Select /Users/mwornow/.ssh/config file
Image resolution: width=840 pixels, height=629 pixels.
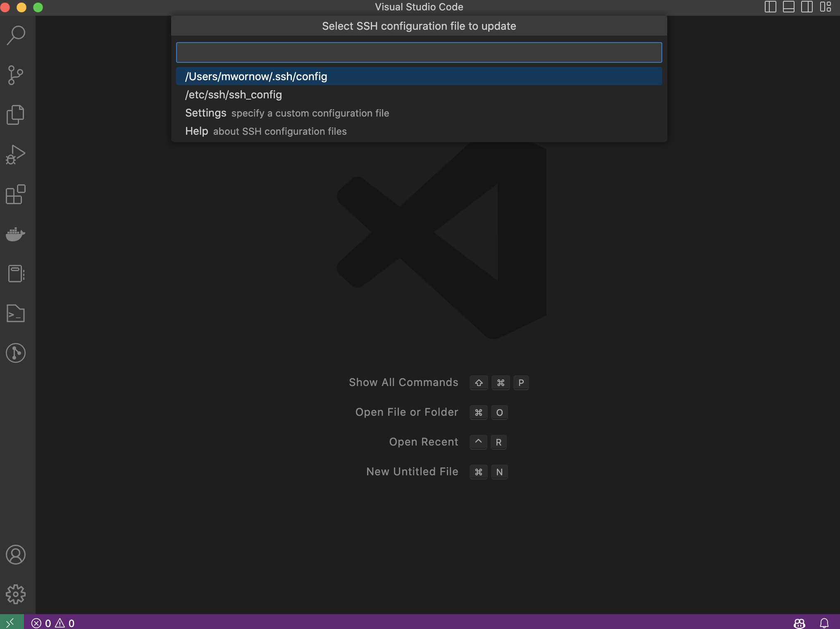[x=419, y=76]
